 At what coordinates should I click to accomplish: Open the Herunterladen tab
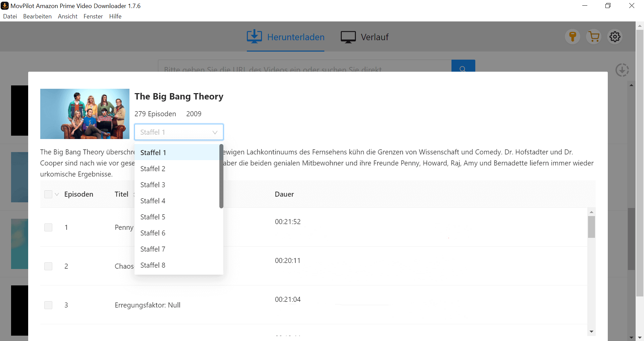tap(285, 37)
